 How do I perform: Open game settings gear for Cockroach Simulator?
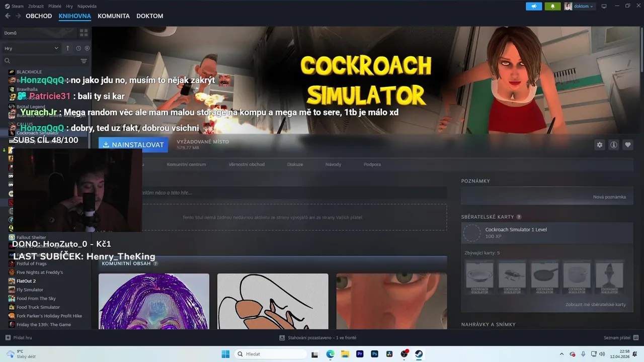[599, 145]
